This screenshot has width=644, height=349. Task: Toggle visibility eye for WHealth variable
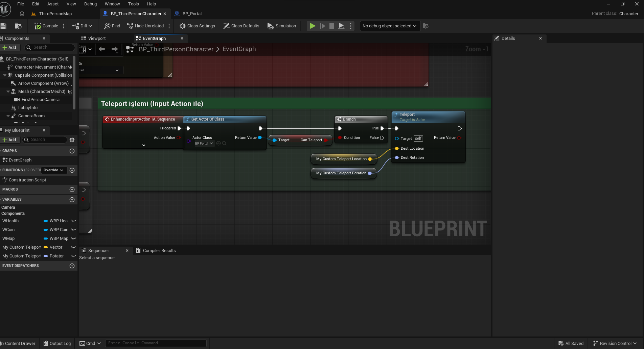pyautogui.click(x=74, y=221)
